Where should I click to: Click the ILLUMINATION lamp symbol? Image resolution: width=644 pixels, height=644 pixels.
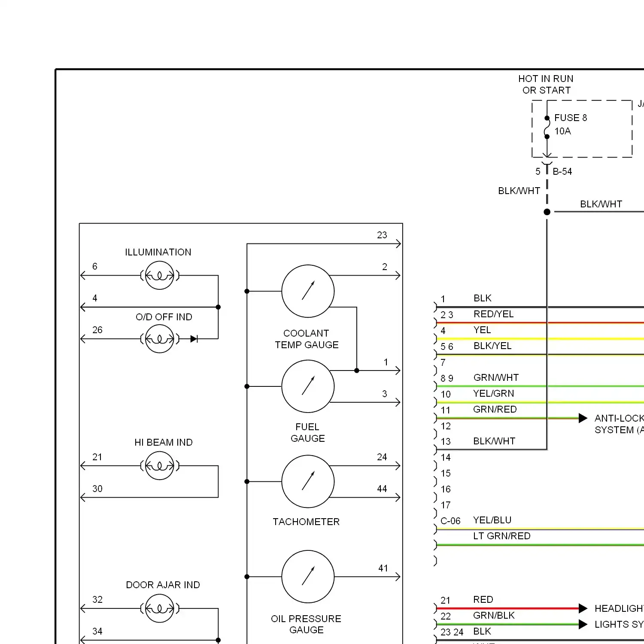pos(160,275)
